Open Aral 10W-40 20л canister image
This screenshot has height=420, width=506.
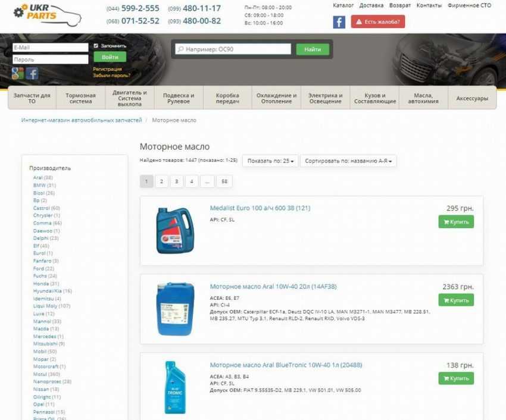click(x=174, y=309)
